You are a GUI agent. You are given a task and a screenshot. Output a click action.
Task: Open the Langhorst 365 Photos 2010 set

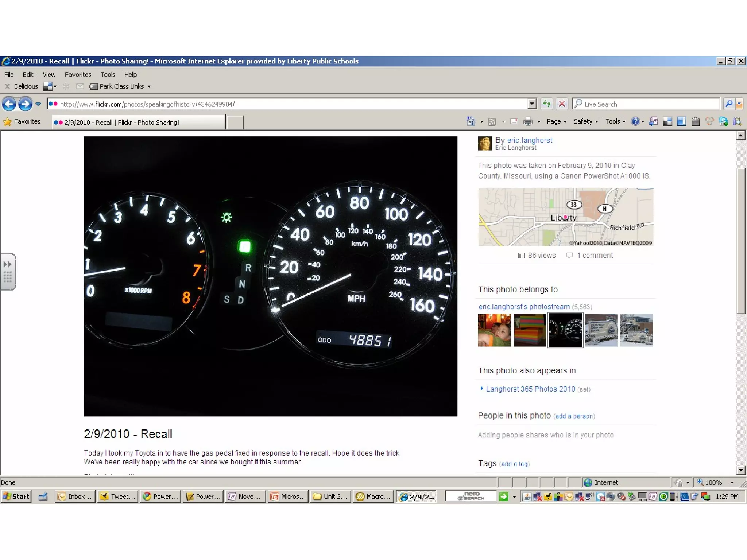point(530,389)
